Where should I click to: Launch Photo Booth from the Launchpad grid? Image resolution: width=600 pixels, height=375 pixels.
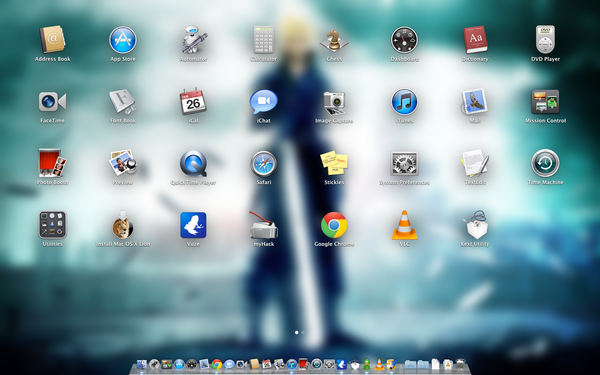(52, 163)
